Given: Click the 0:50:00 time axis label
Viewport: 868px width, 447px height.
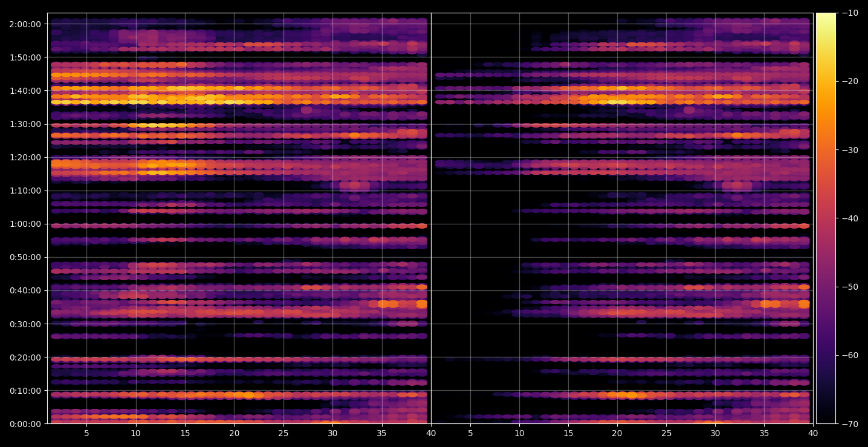Looking at the screenshot, I should click(25, 257).
